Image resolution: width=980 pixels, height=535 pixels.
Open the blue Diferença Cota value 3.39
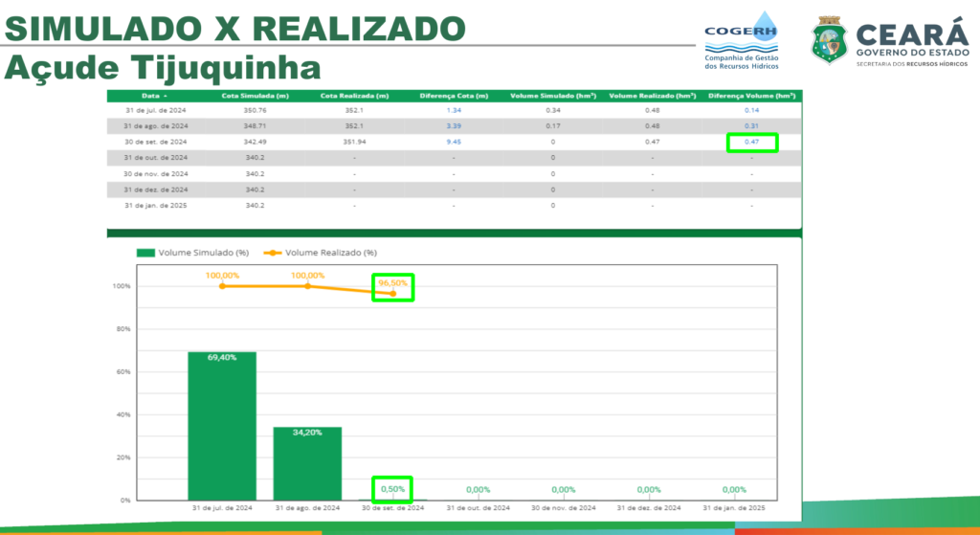pyautogui.click(x=454, y=126)
